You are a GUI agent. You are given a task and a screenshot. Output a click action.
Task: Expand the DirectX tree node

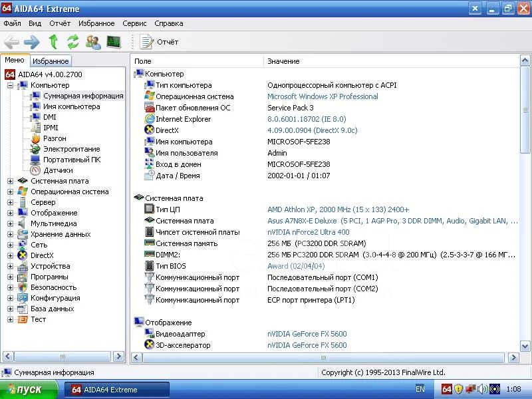coord(11,255)
